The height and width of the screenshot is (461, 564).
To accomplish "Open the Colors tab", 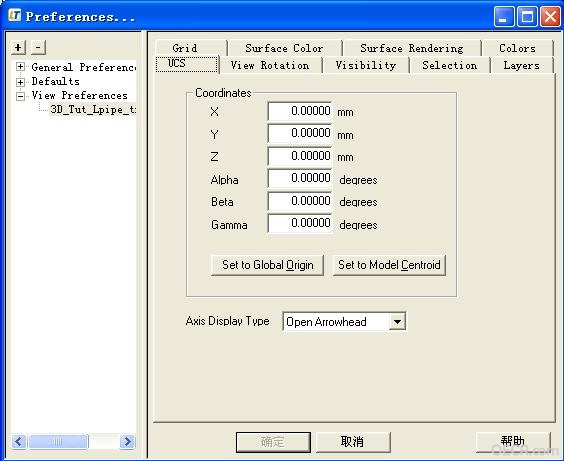I will (x=518, y=48).
